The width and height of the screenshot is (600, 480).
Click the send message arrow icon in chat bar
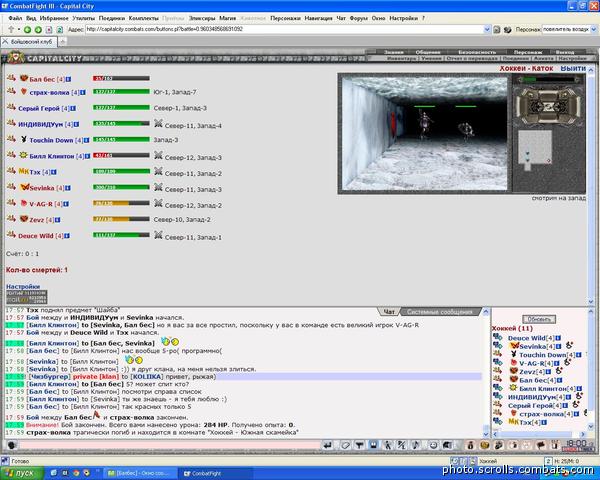pyautogui.click(x=328, y=445)
